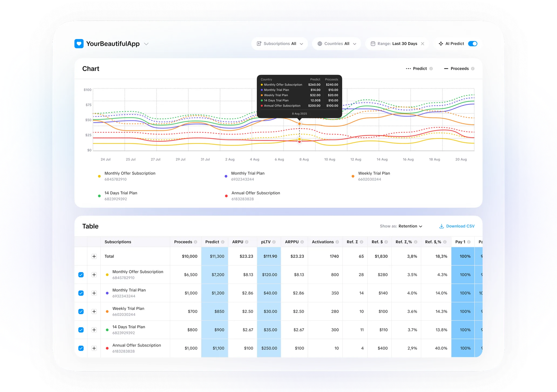
Task: Enable the AI Predict toggle
Action: point(473,43)
